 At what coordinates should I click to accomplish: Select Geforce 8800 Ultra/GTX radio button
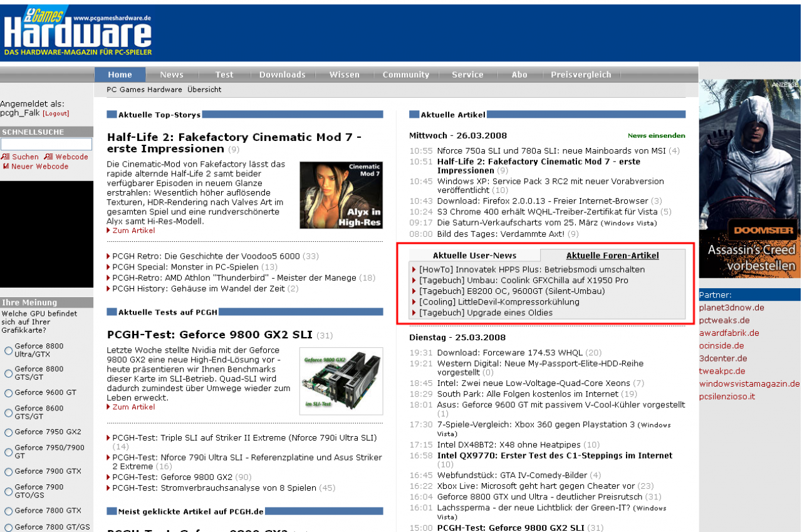pyautogui.click(x=9, y=351)
